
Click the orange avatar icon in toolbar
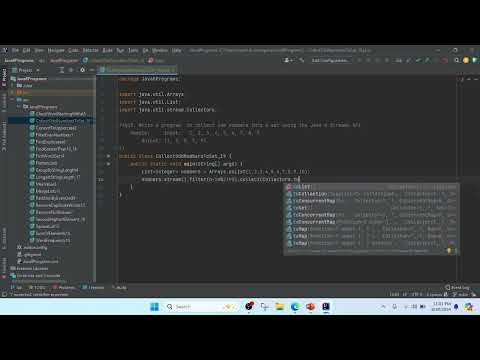pyautogui.click(x=466, y=60)
